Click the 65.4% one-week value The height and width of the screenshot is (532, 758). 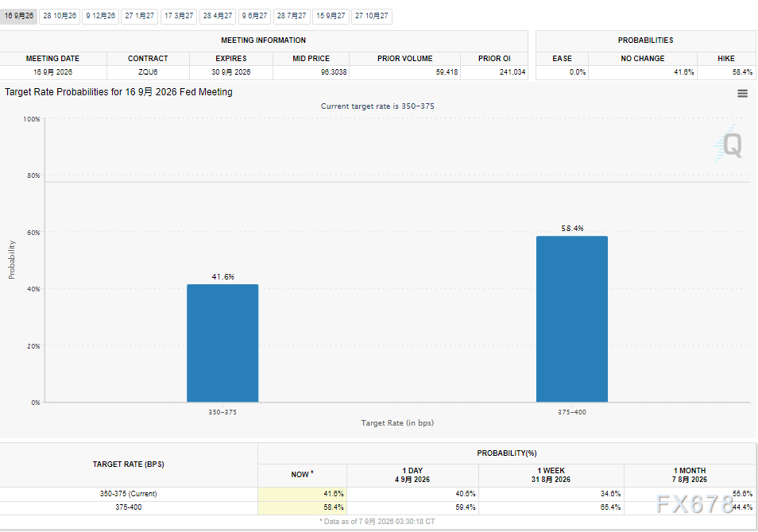pos(610,507)
